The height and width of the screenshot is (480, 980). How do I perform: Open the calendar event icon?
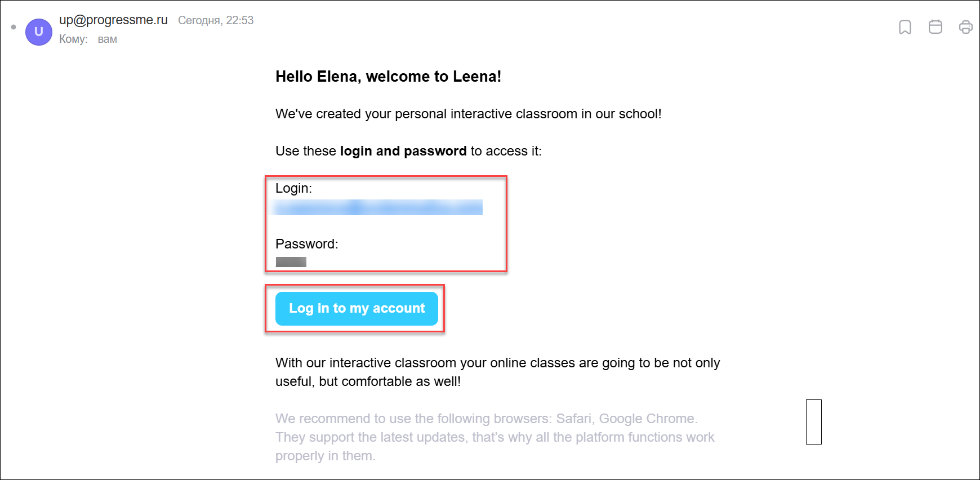click(936, 27)
